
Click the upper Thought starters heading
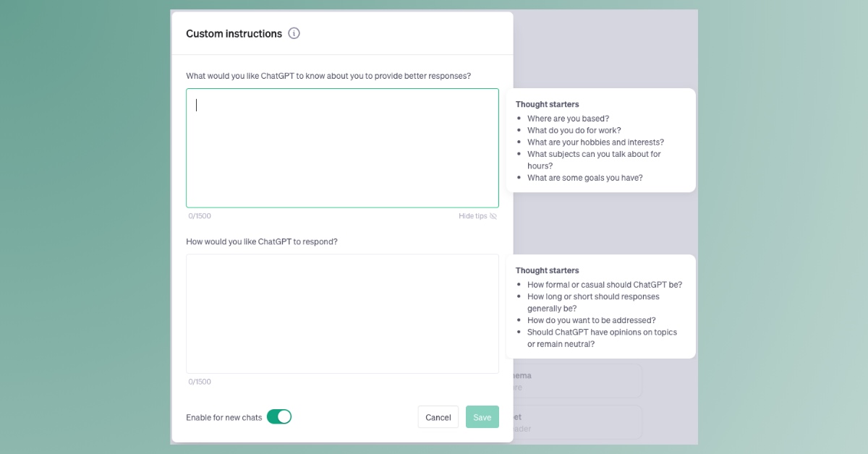point(547,105)
